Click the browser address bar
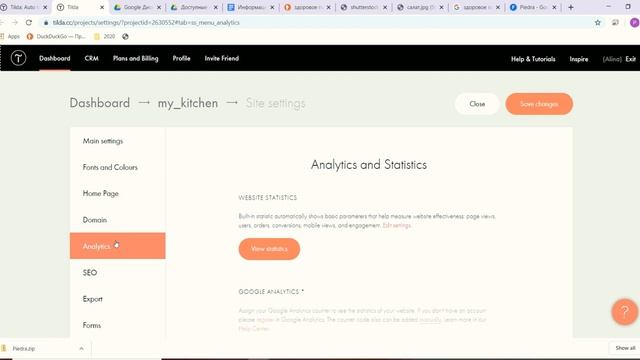 [x=318, y=22]
